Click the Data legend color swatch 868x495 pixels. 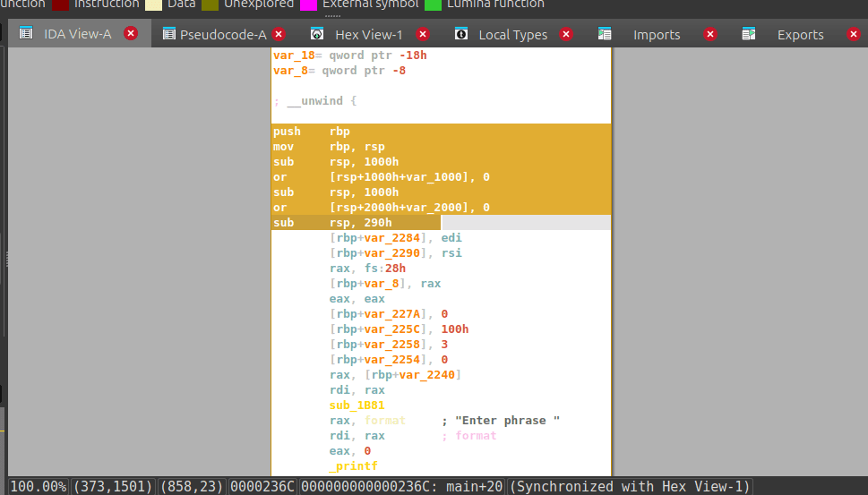pos(153,4)
